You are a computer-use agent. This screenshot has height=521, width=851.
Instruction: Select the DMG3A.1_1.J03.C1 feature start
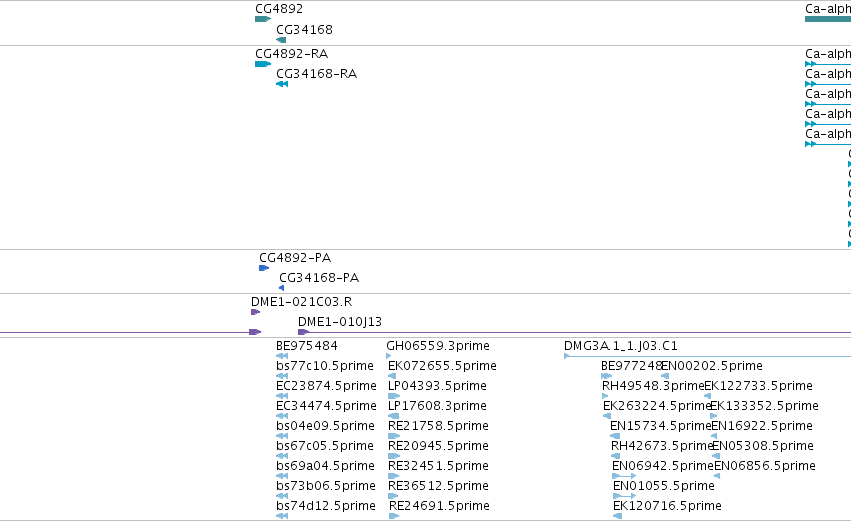[x=567, y=356]
